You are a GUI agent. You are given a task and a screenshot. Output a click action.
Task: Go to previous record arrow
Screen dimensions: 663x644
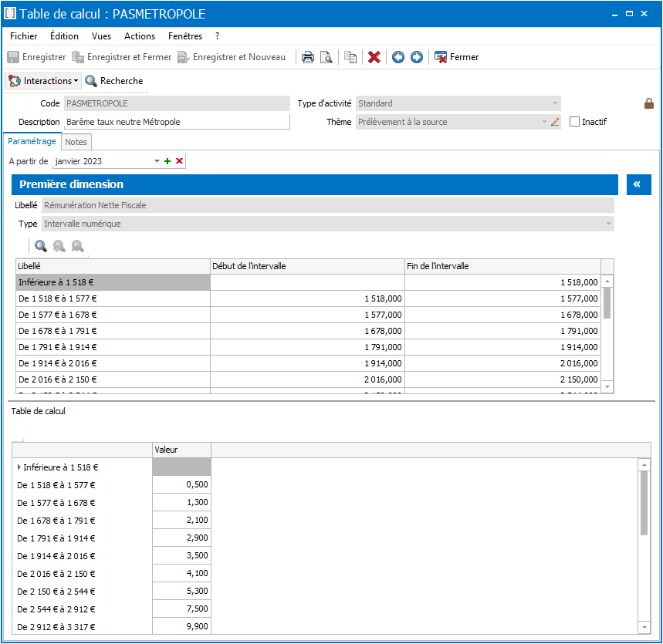point(398,57)
